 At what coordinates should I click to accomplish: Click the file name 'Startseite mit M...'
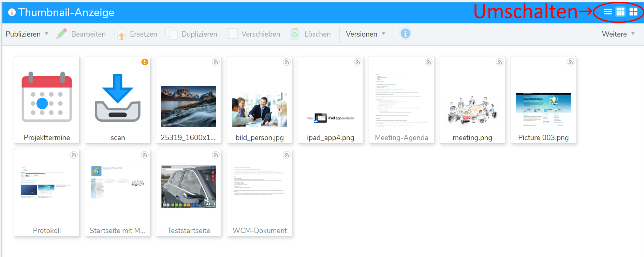(117, 231)
